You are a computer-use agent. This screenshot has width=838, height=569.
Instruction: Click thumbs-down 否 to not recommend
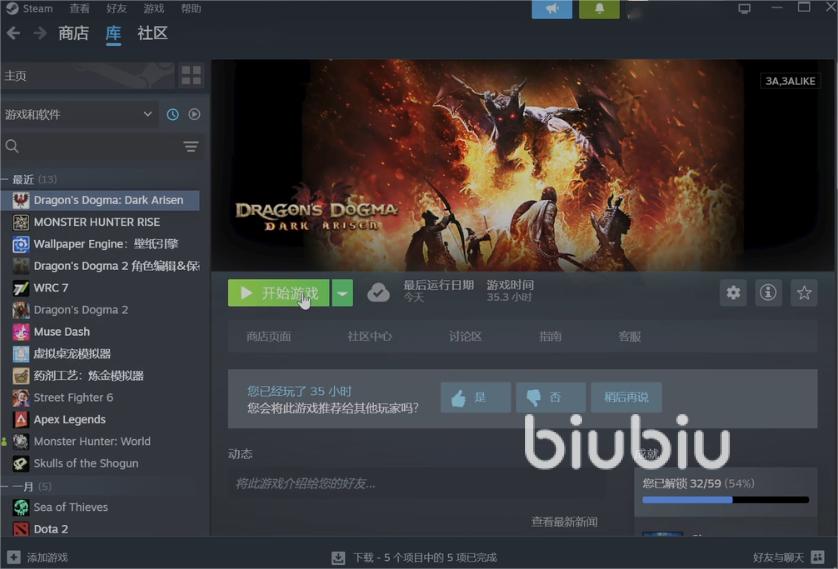click(x=550, y=398)
